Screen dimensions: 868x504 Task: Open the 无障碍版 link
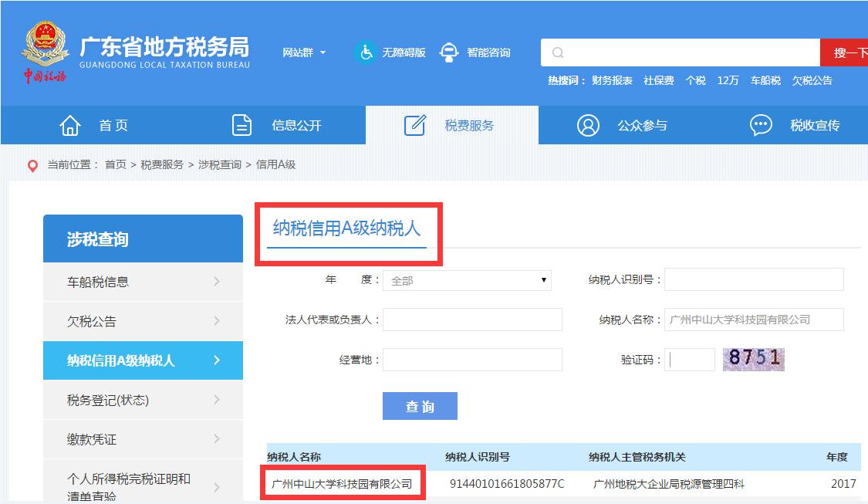(x=404, y=52)
